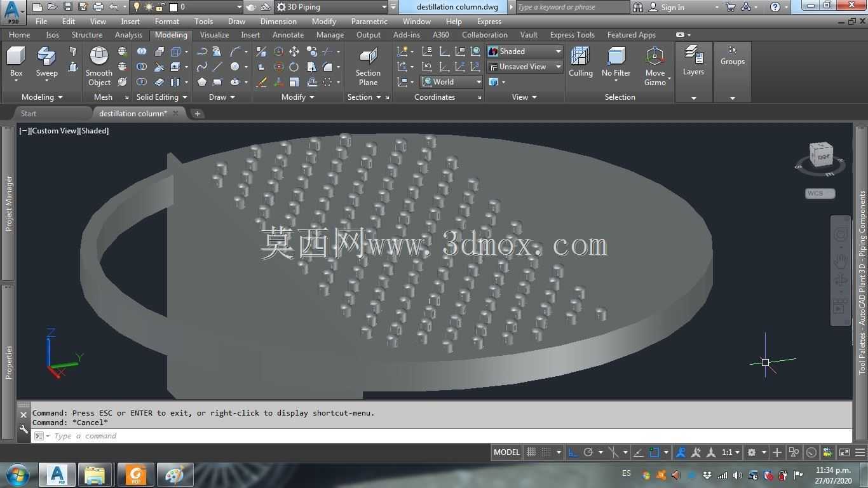Click the Line tool in Draw panel

pyautogui.click(x=217, y=67)
